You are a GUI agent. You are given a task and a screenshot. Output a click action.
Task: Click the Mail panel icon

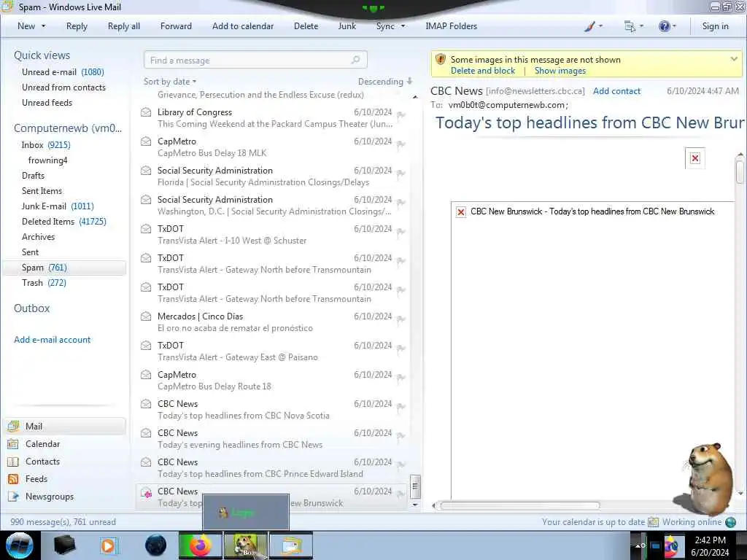click(x=13, y=426)
